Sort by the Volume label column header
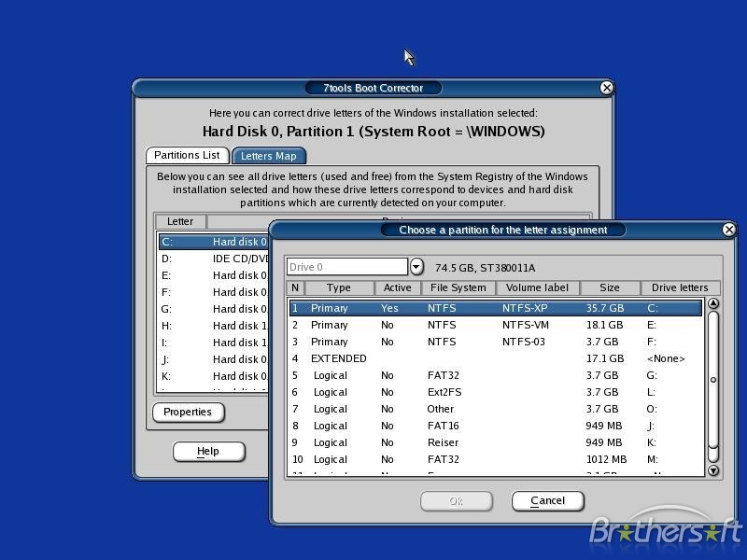The width and height of the screenshot is (747, 560). pos(538,287)
